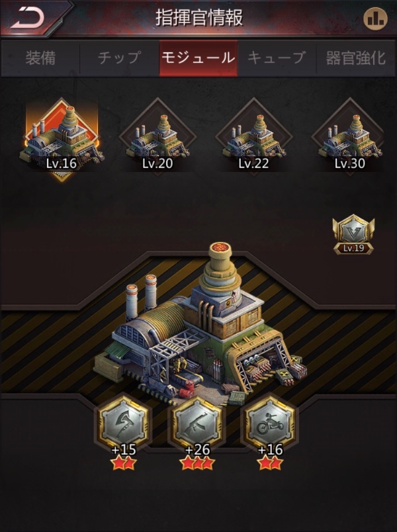This screenshot has width=397, height=532.
Task: Select the Lv.22 factory module
Action: pyautogui.click(x=254, y=138)
